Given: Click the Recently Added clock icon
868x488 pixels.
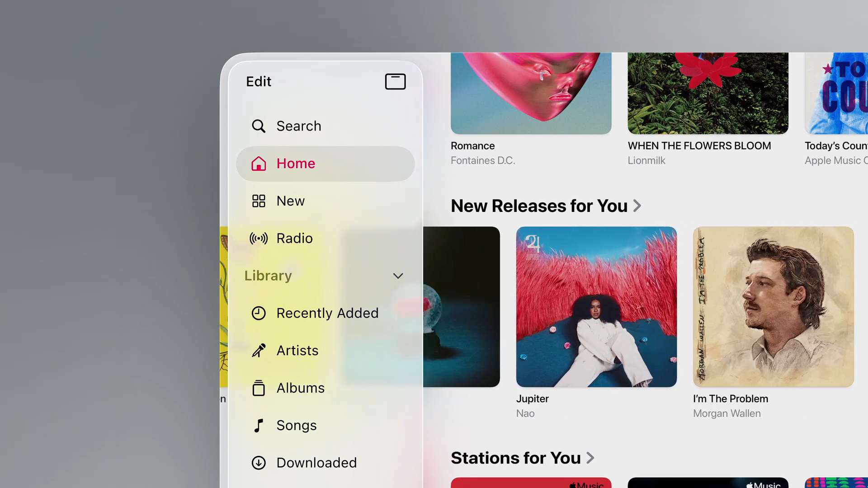Looking at the screenshot, I should (259, 313).
